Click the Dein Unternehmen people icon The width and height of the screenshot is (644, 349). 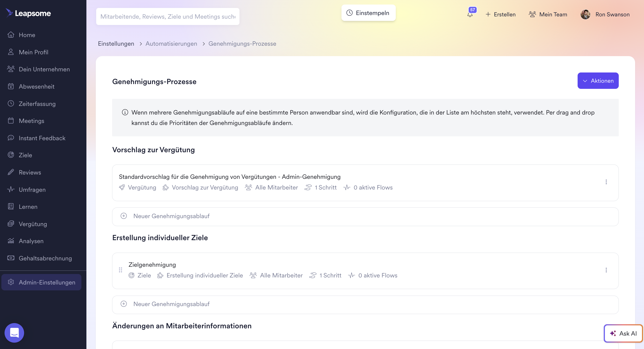tap(11, 69)
